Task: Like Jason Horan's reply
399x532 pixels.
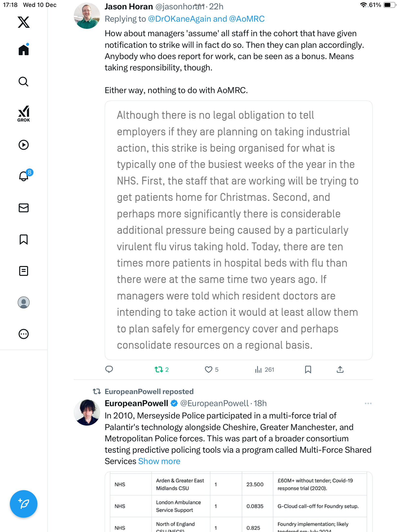Action: click(x=209, y=369)
